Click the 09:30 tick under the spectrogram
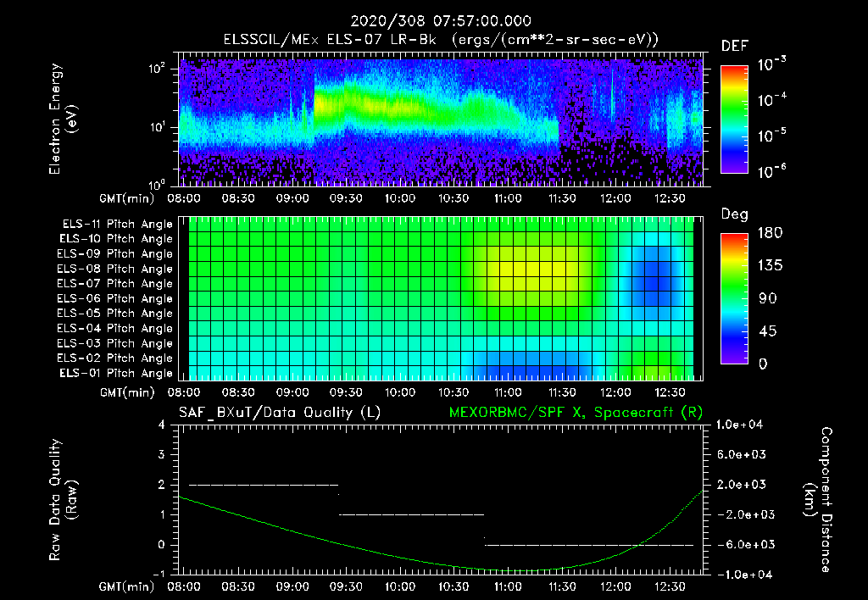868x600 pixels. point(346,198)
